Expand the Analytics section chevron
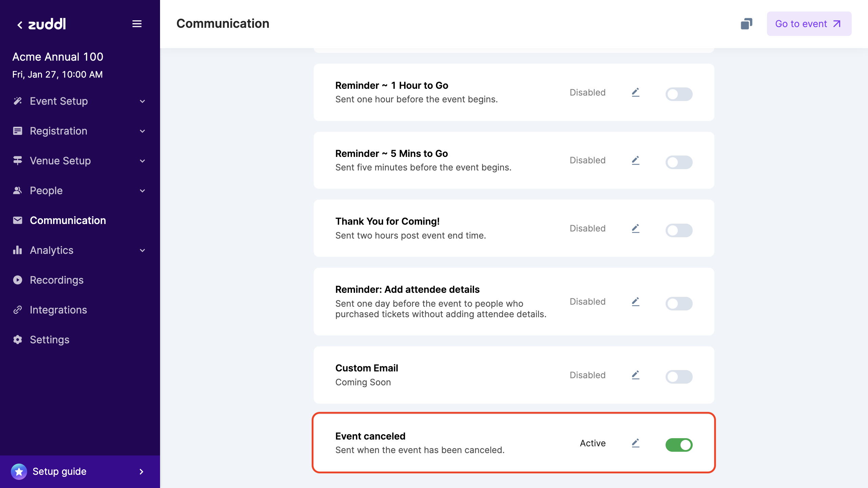The image size is (868, 488). click(142, 250)
